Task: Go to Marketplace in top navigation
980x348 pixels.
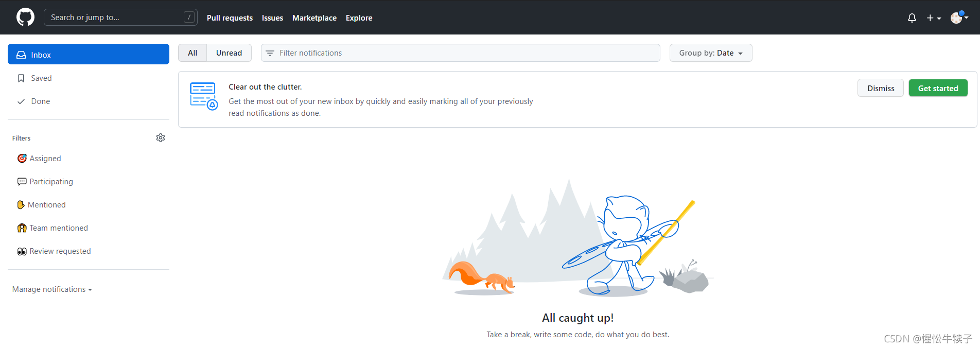Action: point(314,18)
